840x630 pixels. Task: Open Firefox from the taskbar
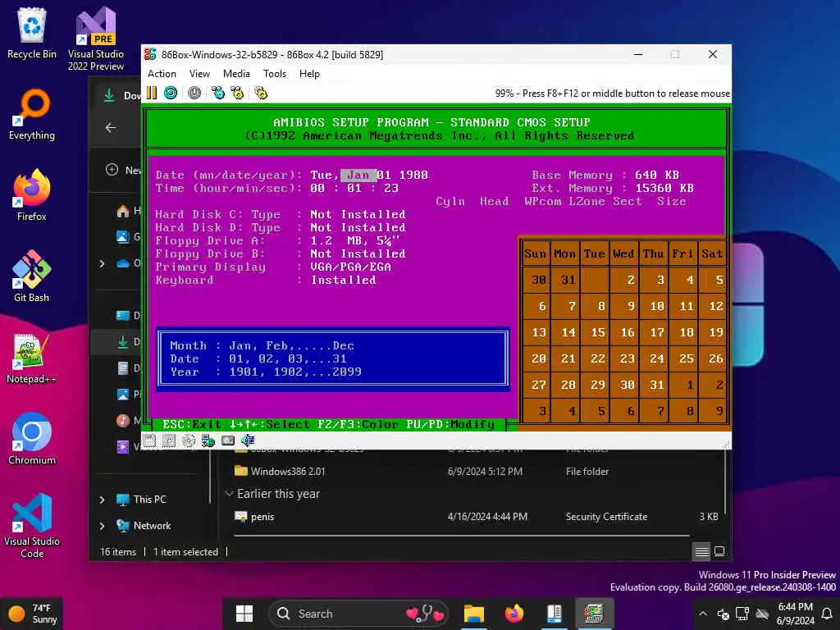click(x=514, y=614)
